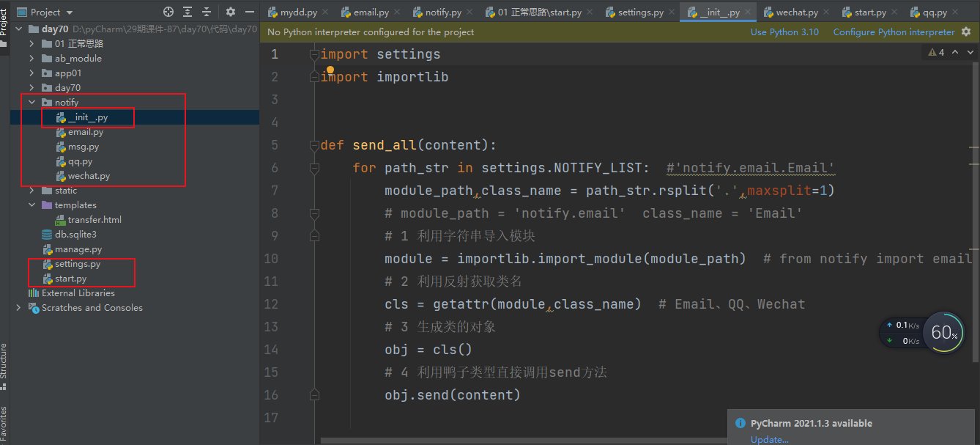Close the standalone start.py tab
This screenshot has width=980, height=445.
[x=894, y=12]
